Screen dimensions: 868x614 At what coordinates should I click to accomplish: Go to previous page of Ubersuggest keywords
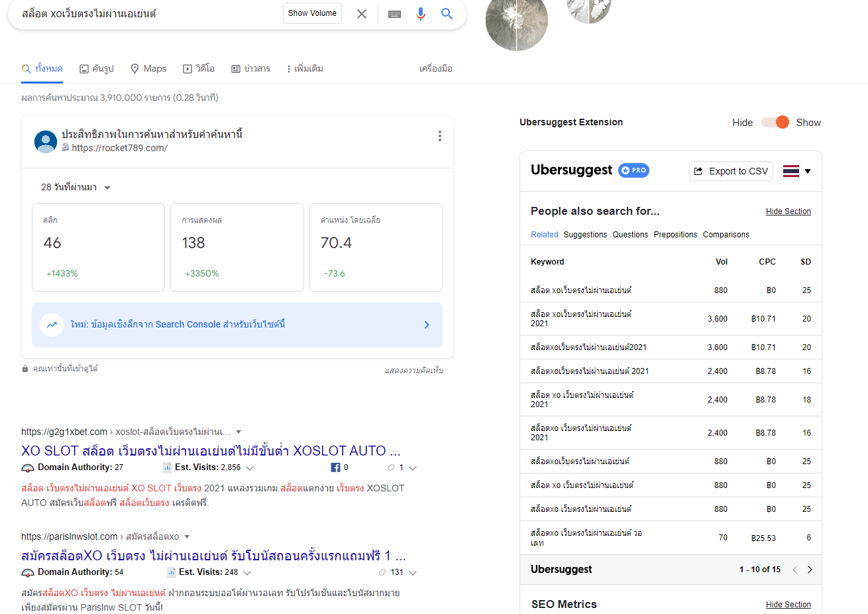point(794,570)
